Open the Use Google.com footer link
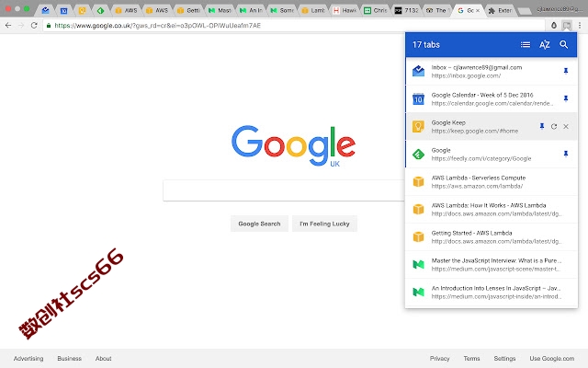The image size is (588, 368). [551, 359]
